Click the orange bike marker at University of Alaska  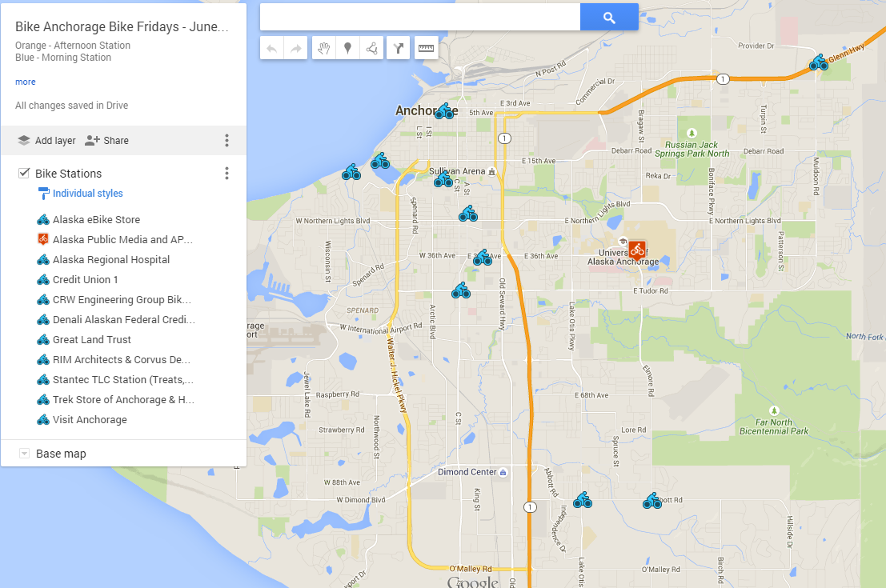[637, 250]
